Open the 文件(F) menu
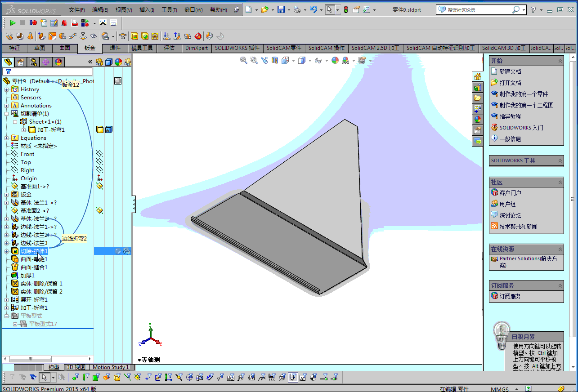 77,10
